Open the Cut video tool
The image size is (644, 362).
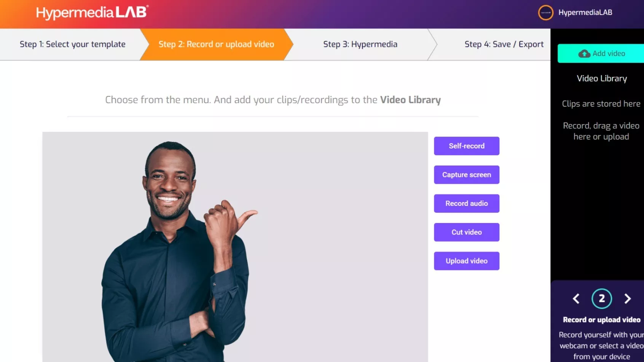467,232
